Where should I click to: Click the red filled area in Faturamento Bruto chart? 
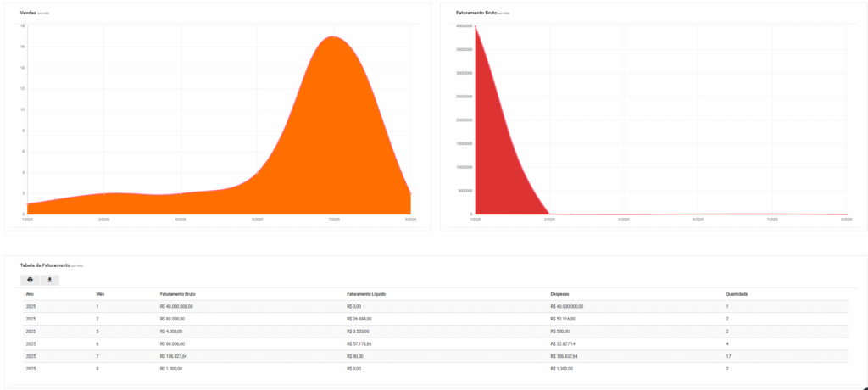coord(496,170)
